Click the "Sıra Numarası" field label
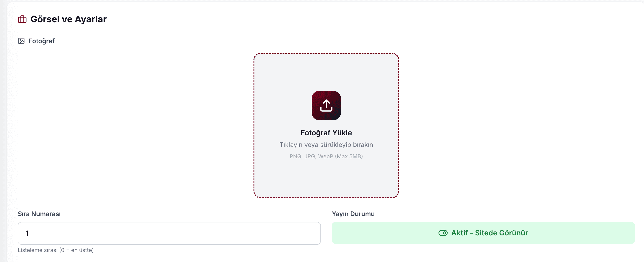Screen dimensions: 644x262 coord(39,214)
